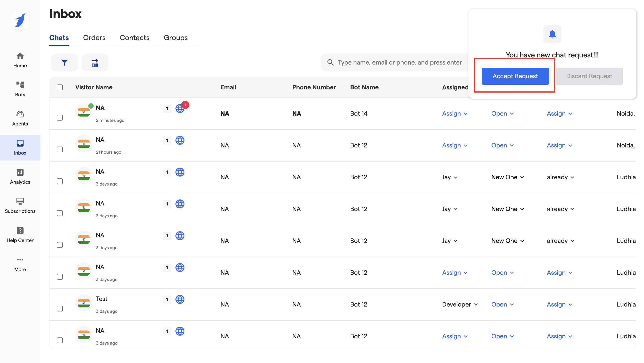Switch to the Contacts tab
This screenshot has width=644, height=363.
click(134, 37)
